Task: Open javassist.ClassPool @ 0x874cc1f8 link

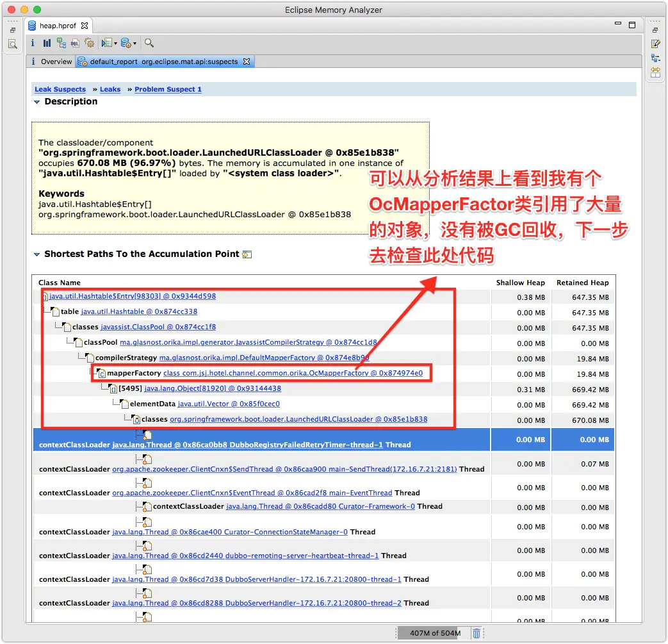Action: 158,327
